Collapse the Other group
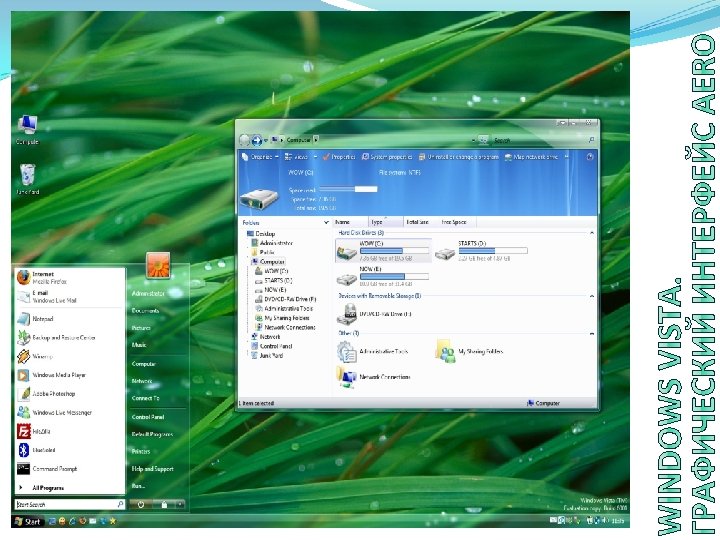Image resolution: width=720 pixels, height=540 pixels. tap(591, 333)
